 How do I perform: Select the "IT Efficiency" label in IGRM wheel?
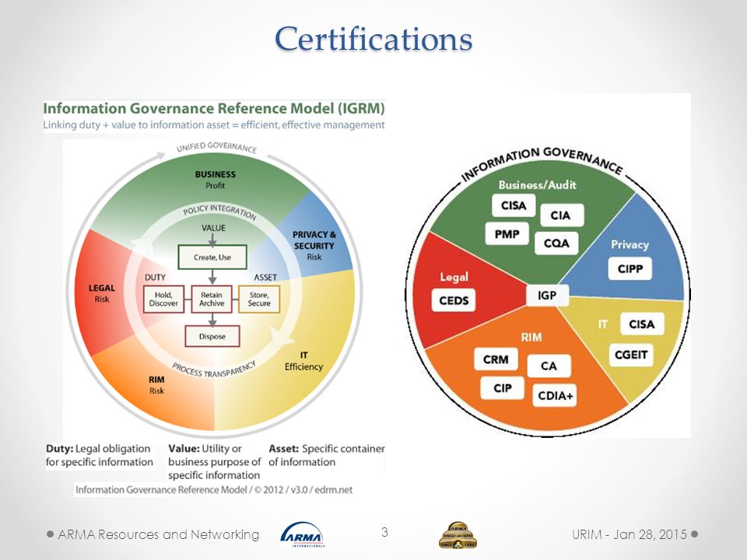point(303,361)
